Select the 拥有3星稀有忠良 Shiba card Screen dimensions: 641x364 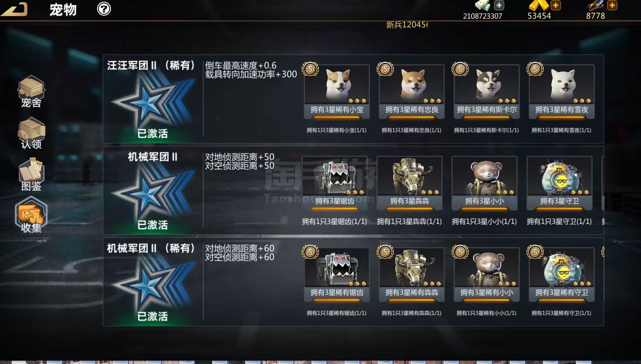pos(412,92)
